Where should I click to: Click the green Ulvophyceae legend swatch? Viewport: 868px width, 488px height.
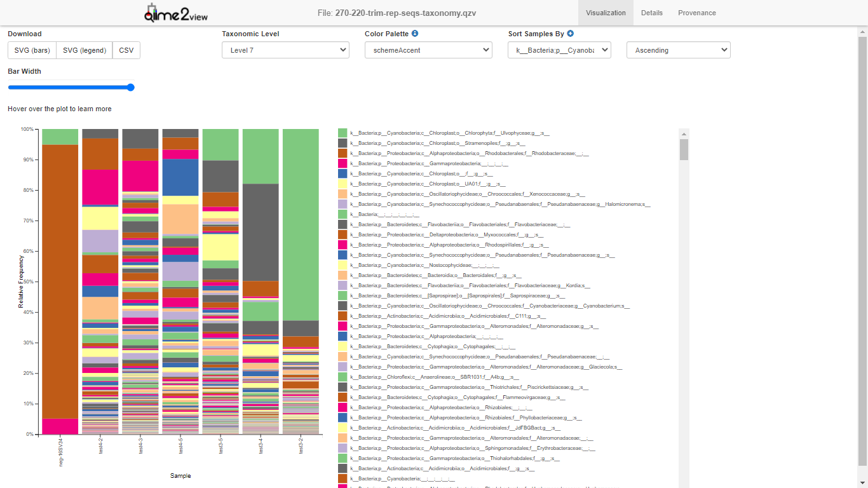point(342,133)
